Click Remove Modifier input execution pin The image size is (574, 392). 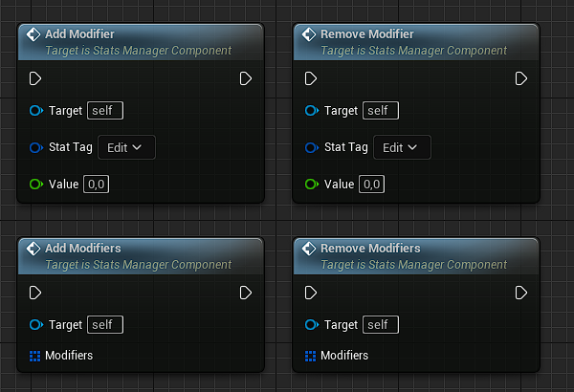(311, 78)
